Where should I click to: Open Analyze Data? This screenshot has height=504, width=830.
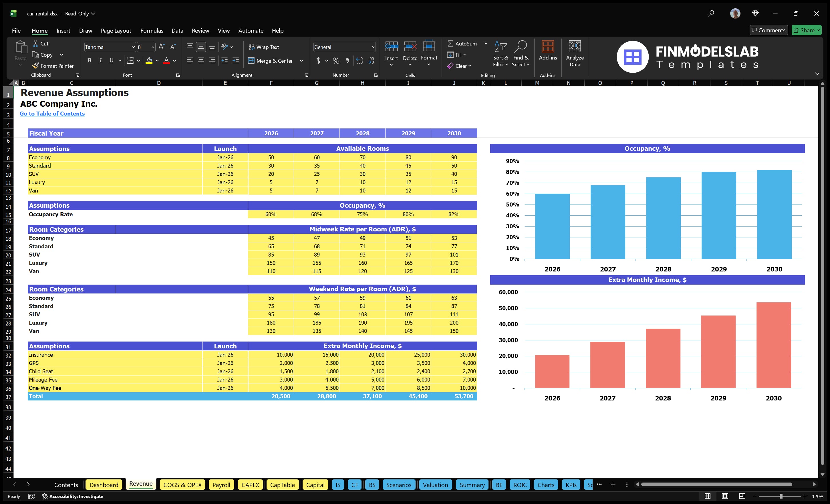575,54
